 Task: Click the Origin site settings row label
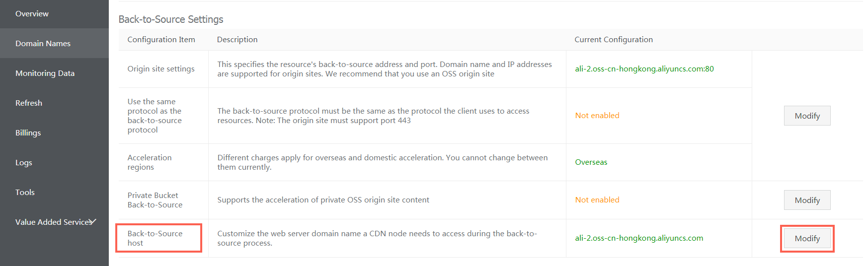coord(161,69)
